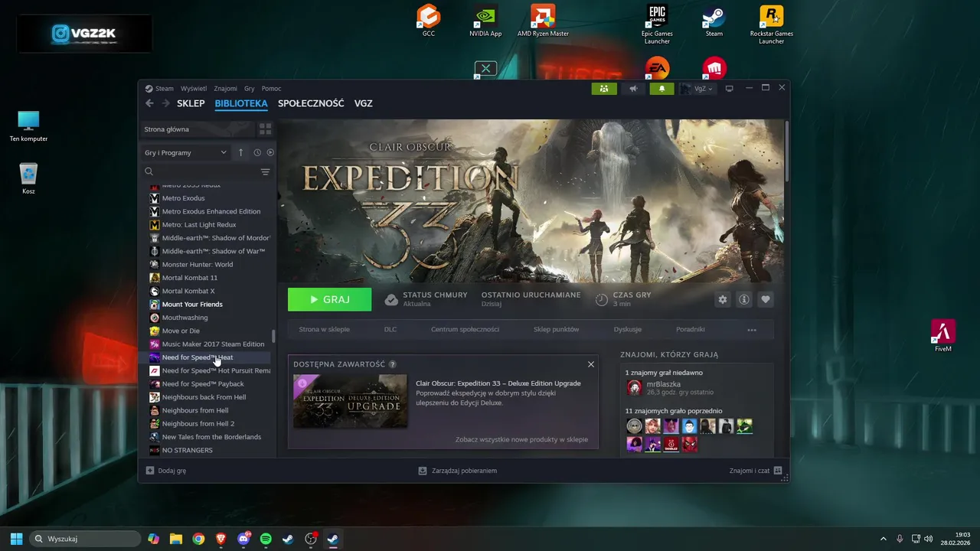The width and height of the screenshot is (980, 551).
Task: Switch to the SKLEP tab
Action: click(x=191, y=103)
